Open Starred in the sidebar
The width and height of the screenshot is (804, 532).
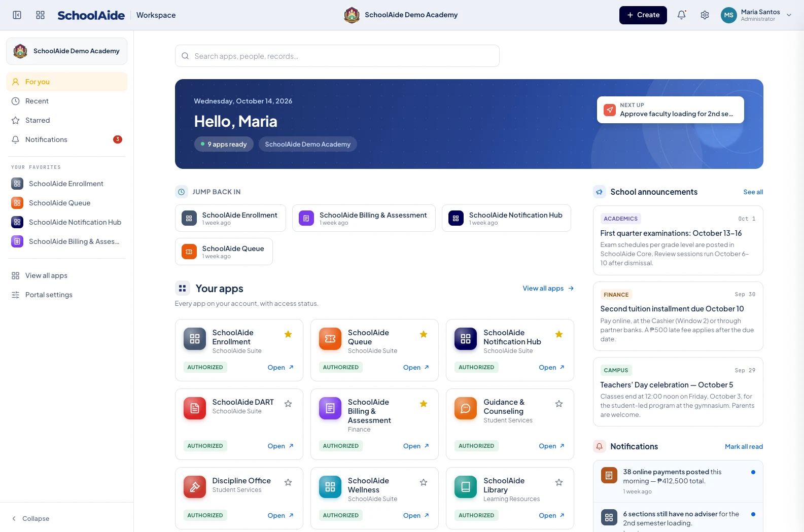[x=66, y=120]
